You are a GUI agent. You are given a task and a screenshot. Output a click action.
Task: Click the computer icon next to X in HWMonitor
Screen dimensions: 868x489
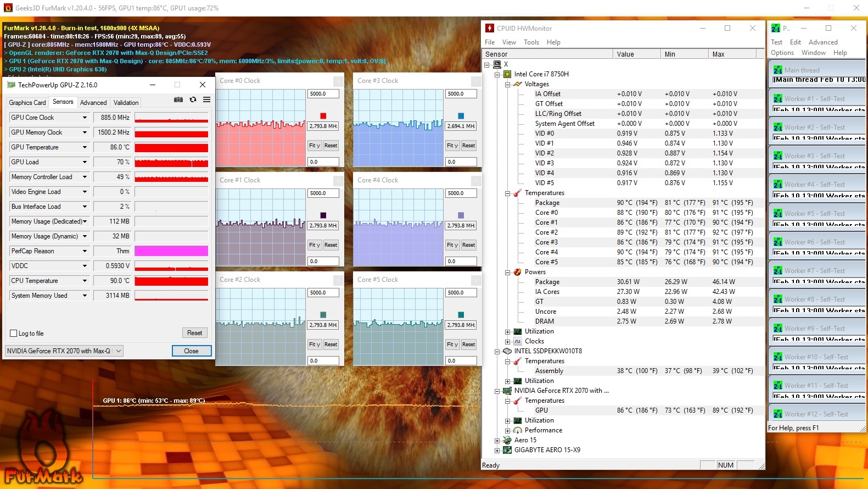coord(497,64)
